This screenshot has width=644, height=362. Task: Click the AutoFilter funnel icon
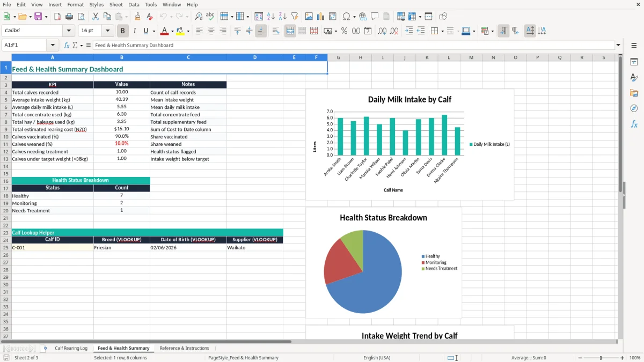pyautogui.click(x=295, y=17)
